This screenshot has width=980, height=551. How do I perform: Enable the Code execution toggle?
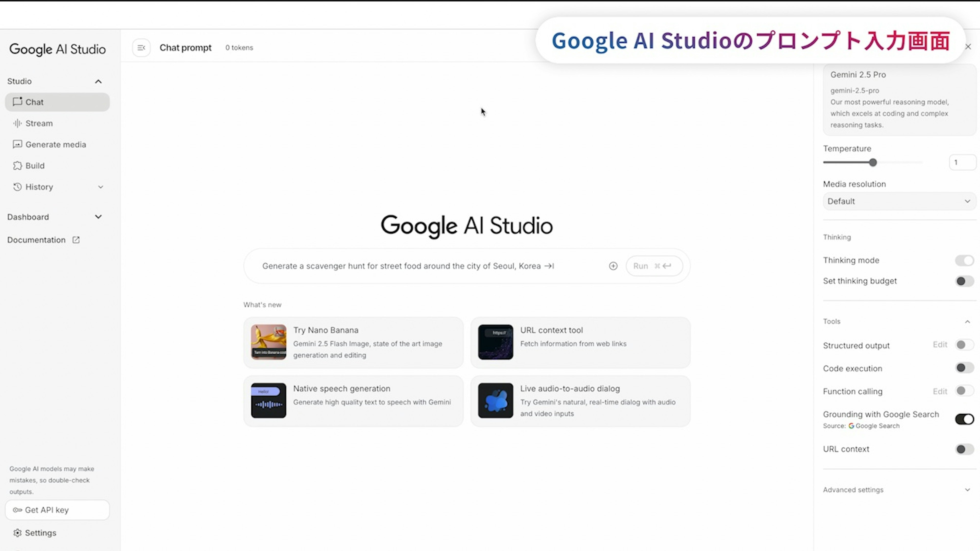click(964, 368)
